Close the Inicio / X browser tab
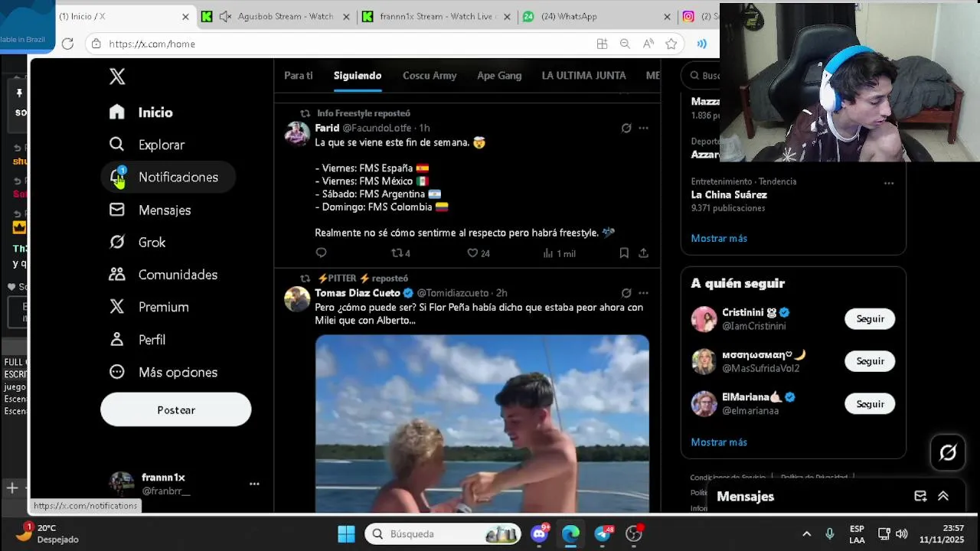Image resolution: width=980 pixels, height=551 pixels. point(185,16)
